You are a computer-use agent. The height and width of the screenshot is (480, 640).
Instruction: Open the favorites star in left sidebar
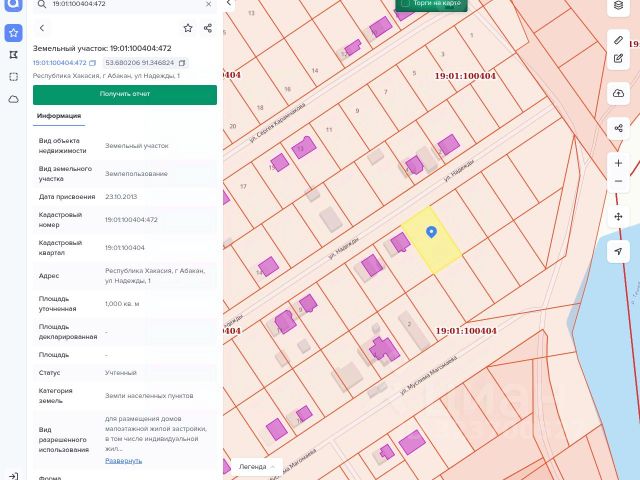13,33
